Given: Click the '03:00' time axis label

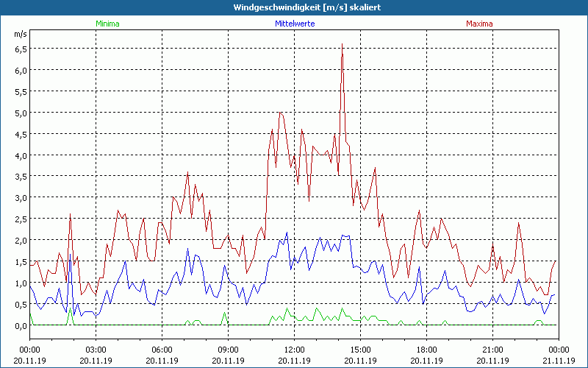Looking at the screenshot, I should coord(96,350).
